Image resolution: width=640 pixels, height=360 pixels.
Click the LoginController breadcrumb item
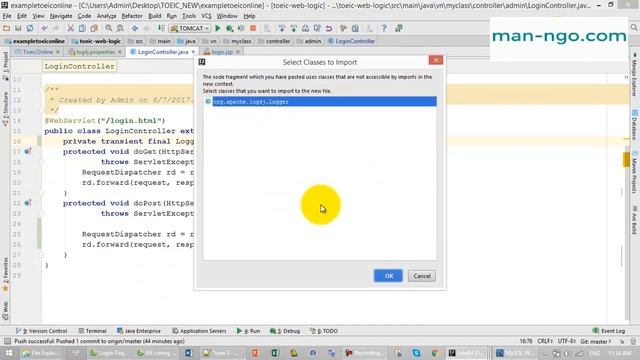click(351, 41)
